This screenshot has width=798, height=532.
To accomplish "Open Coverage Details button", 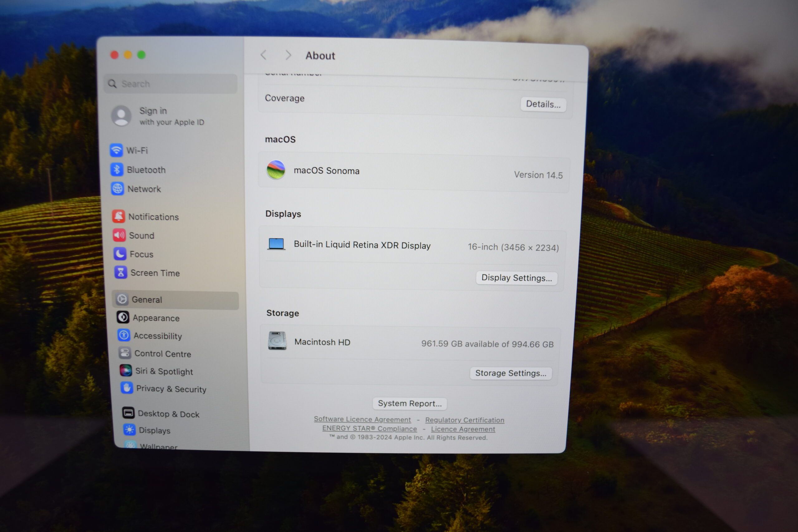I will pos(543,104).
